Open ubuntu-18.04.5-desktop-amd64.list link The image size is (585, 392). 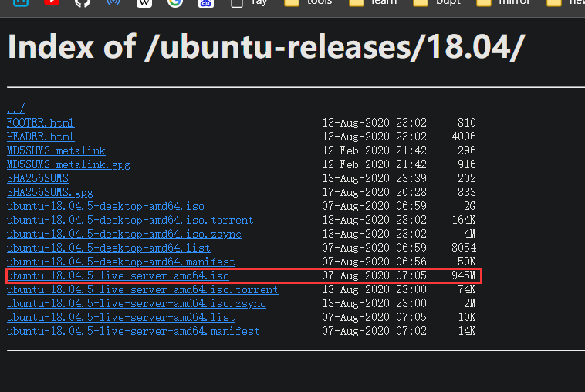pyautogui.click(x=109, y=248)
